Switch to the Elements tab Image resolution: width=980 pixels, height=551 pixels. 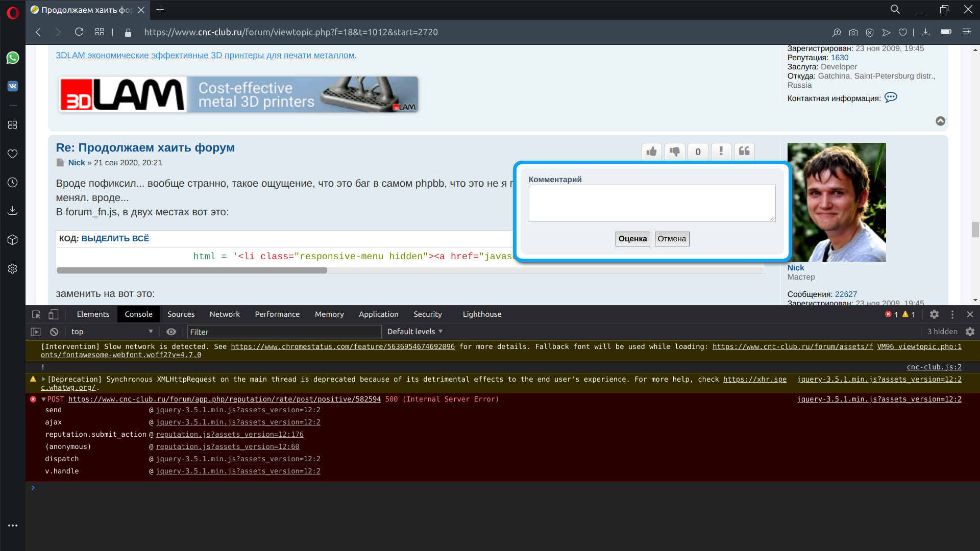[93, 314]
